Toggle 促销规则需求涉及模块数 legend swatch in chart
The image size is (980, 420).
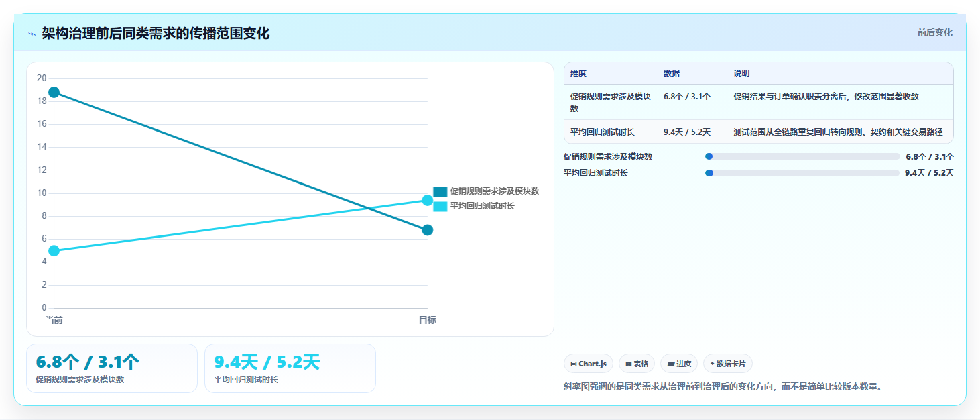point(440,191)
